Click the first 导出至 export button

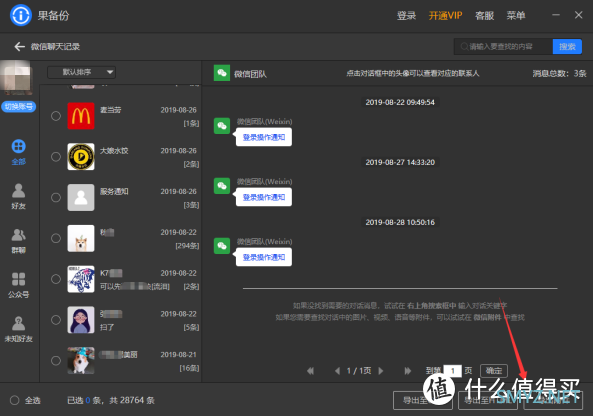[423, 400]
